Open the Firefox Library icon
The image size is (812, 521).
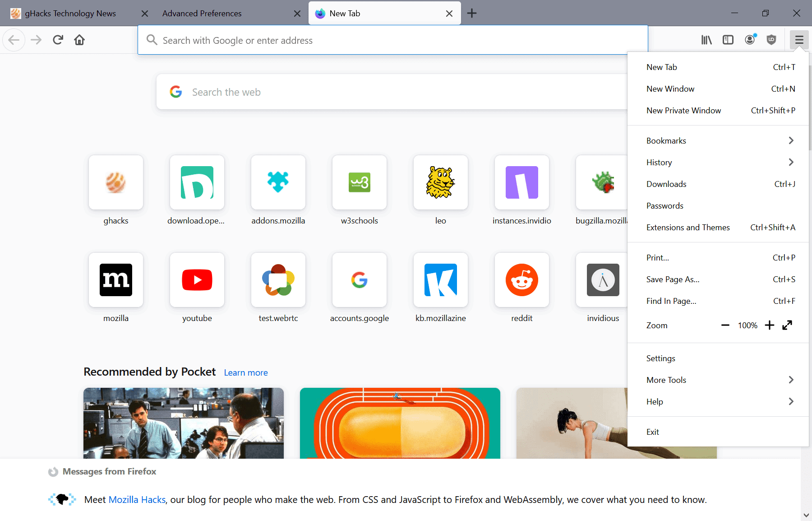coord(706,40)
